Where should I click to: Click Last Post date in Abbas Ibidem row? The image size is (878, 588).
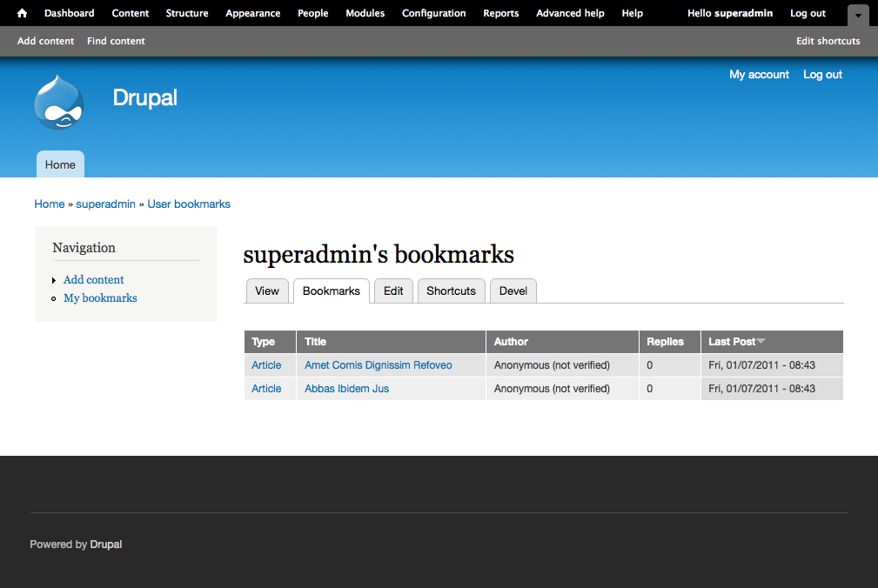(761, 389)
